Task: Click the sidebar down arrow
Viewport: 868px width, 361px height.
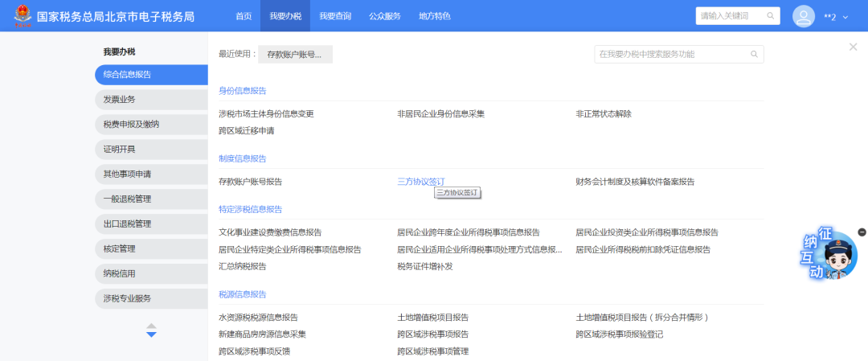Action: click(x=151, y=334)
